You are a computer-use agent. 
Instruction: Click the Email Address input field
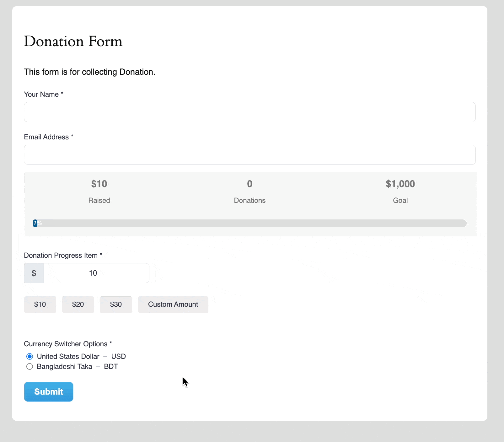click(249, 155)
